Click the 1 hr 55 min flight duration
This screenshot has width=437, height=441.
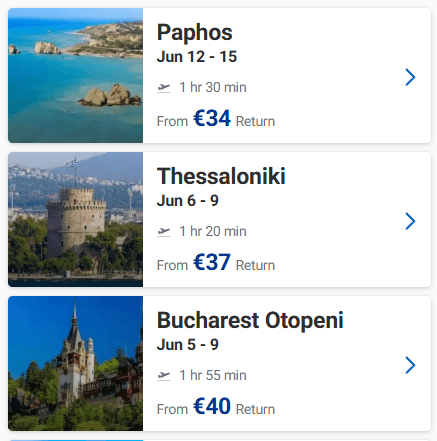click(213, 376)
